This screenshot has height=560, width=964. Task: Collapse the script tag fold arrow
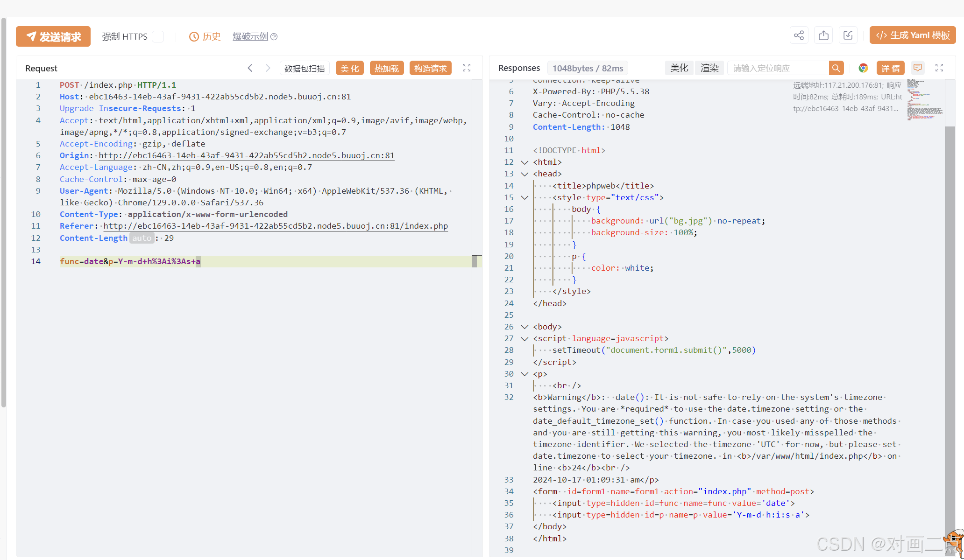(525, 339)
